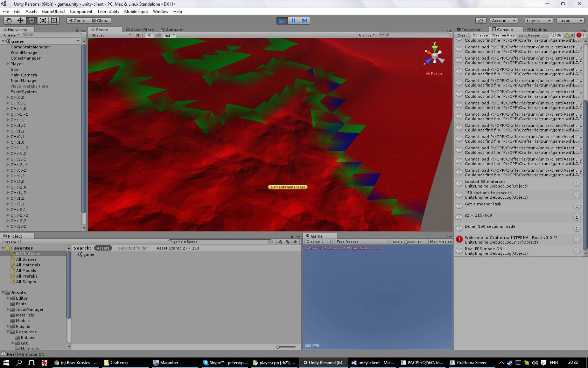
Task: Select the Rect transform tool
Action: (54, 21)
